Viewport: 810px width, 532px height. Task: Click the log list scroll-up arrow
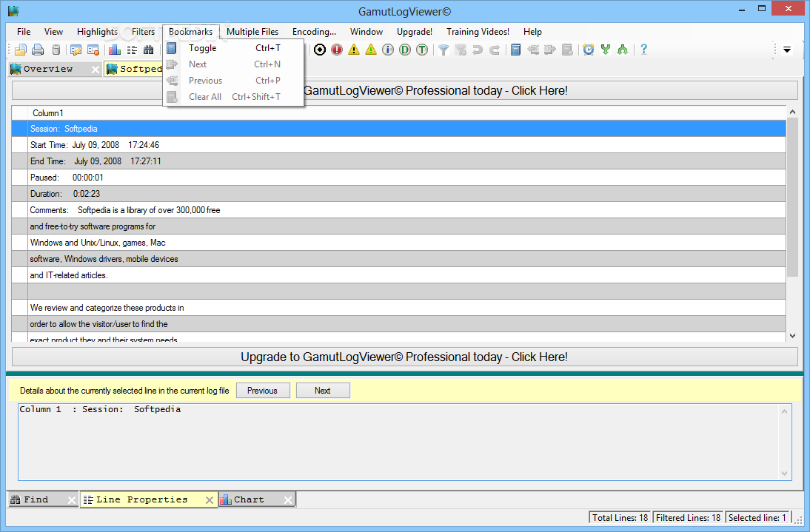792,112
